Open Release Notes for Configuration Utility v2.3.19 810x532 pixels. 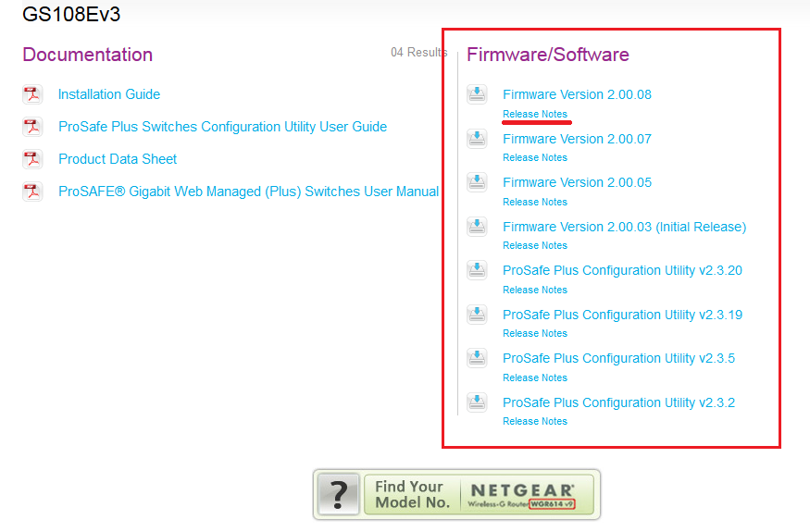pyautogui.click(x=535, y=333)
